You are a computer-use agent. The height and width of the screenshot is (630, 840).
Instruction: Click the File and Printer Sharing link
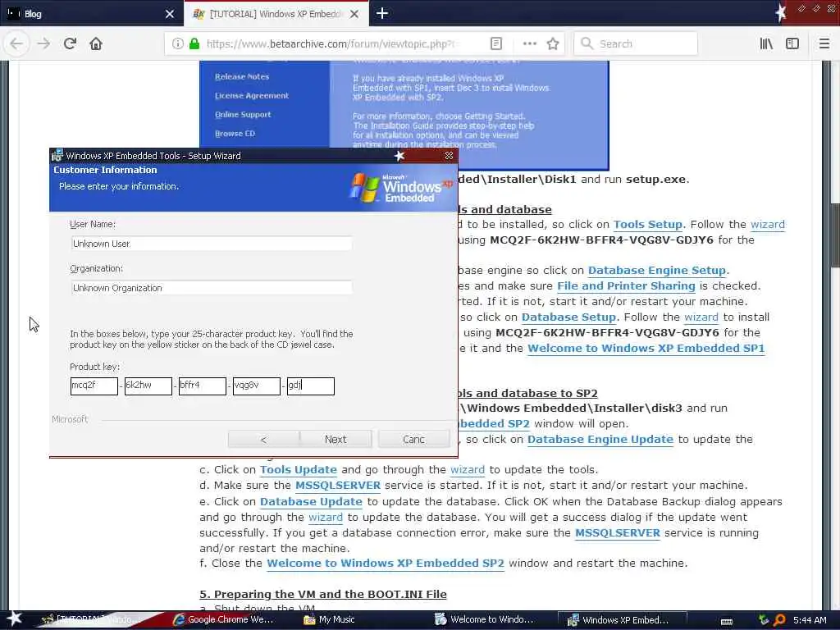point(626,286)
